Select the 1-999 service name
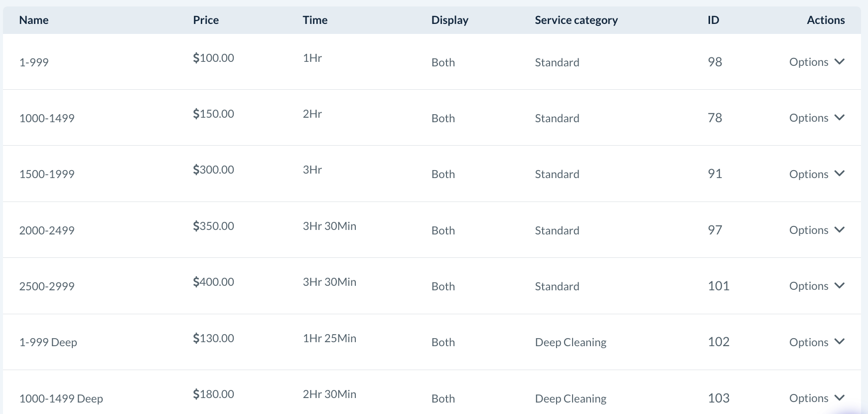Screen dimensions: 868x414 (34, 62)
